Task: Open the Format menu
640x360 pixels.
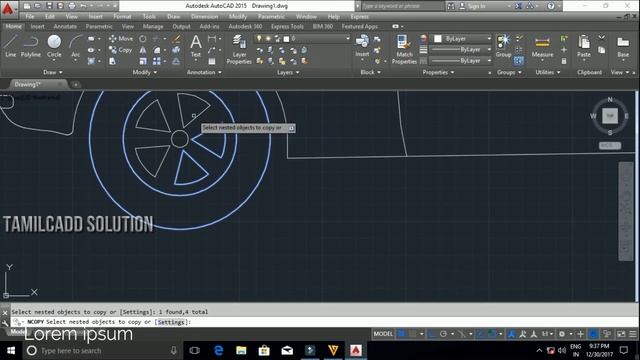Action: click(122, 17)
